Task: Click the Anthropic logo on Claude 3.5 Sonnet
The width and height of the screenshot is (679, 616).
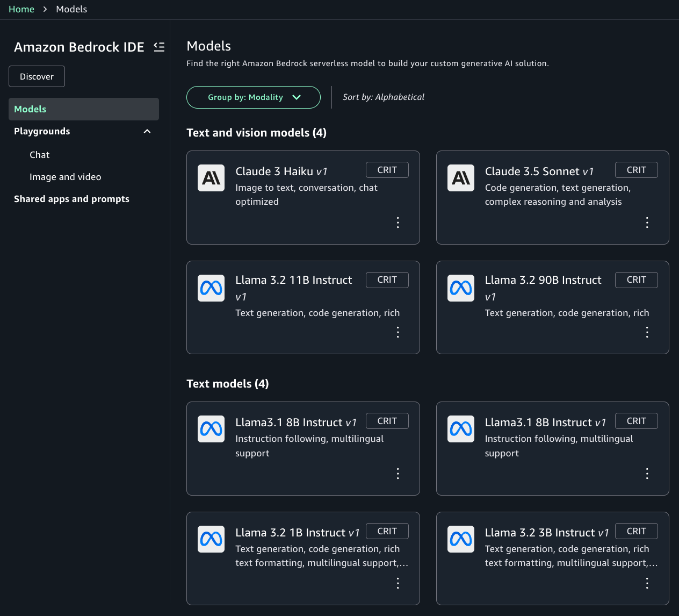Action: pyautogui.click(x=461, y=178)
